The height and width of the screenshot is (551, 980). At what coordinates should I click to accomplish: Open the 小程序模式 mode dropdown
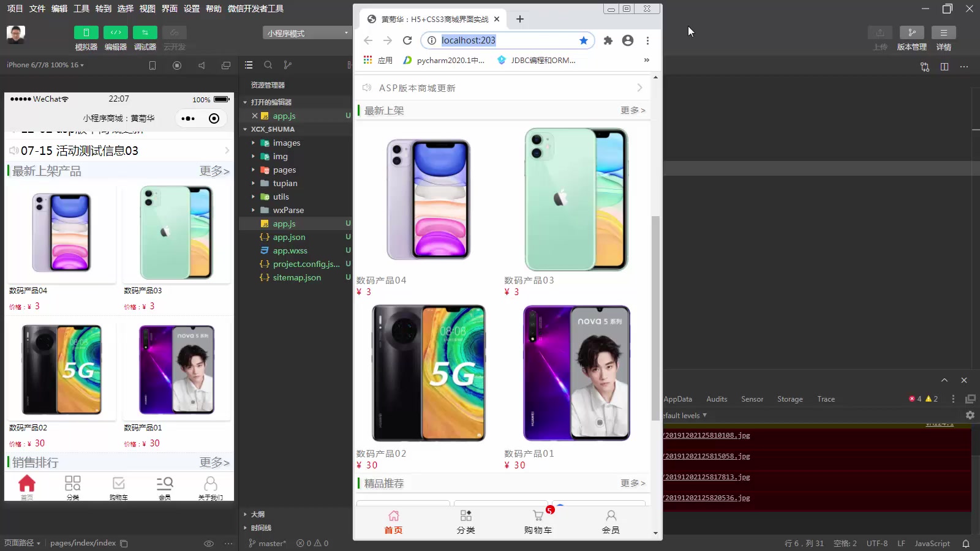coord(307,33)
